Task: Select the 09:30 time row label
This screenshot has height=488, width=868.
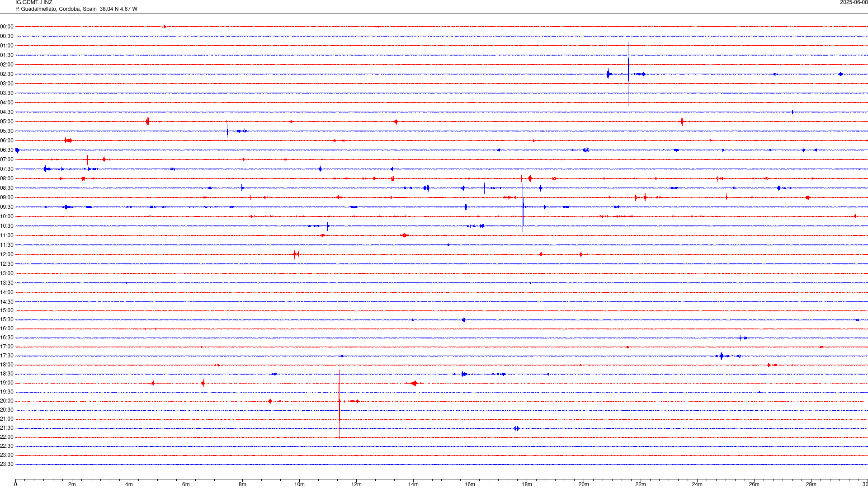Action: [7, 207]
